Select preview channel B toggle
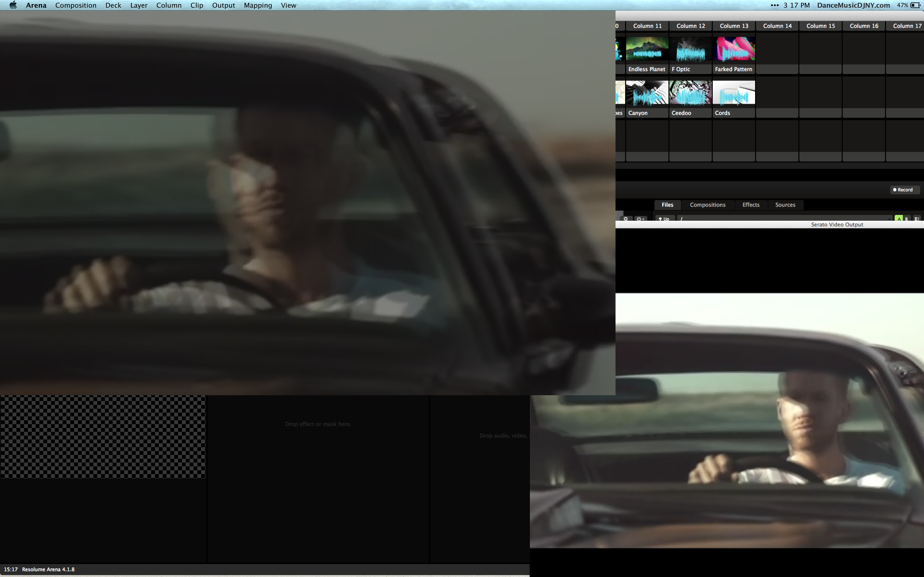This screenshot has width=924, height=577. [906, 219]
